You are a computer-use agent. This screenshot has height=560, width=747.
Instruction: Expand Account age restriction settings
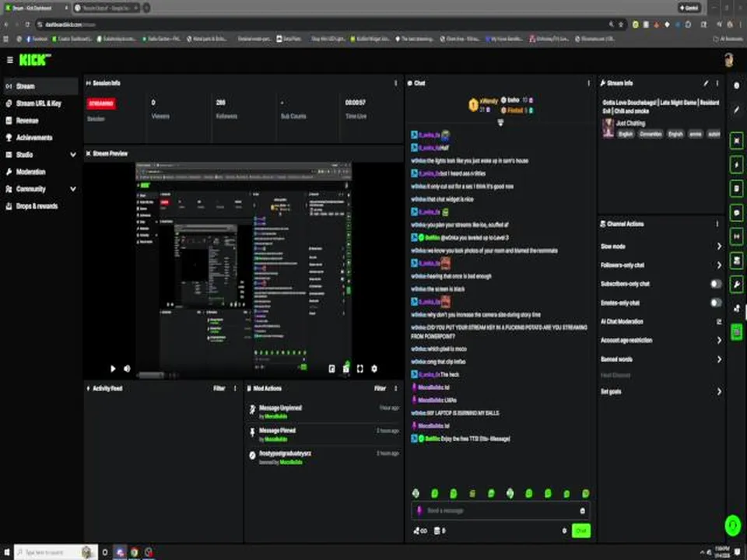(x=719, y=341)
